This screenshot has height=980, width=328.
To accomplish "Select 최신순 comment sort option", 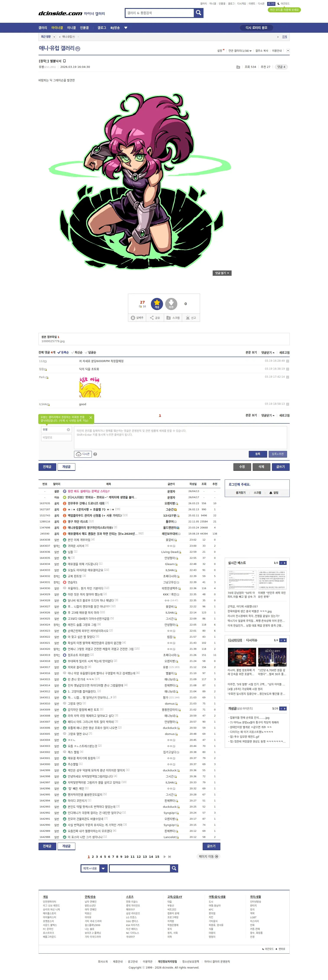I will coord(77,352).
